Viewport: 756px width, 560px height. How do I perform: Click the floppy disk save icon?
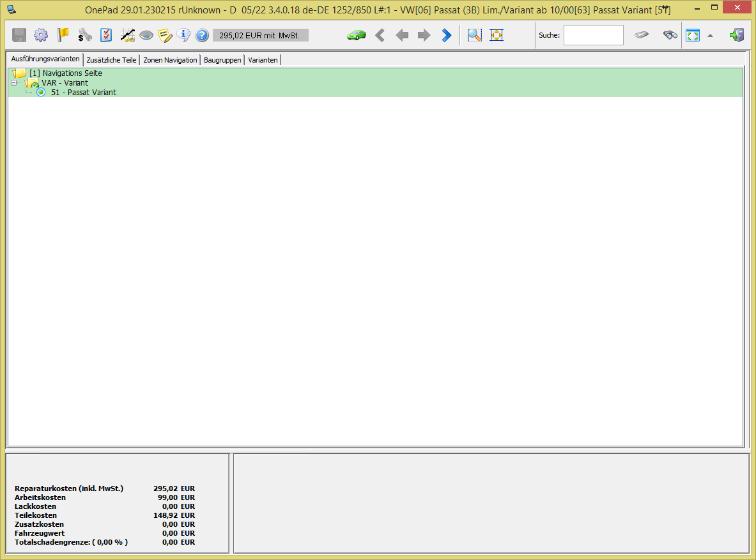(x=19, y=35)
